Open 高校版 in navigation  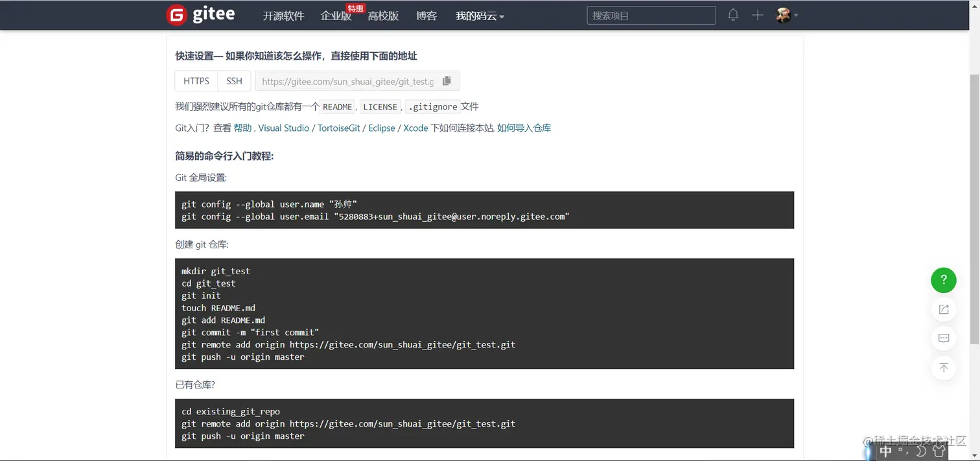point(383,16)
